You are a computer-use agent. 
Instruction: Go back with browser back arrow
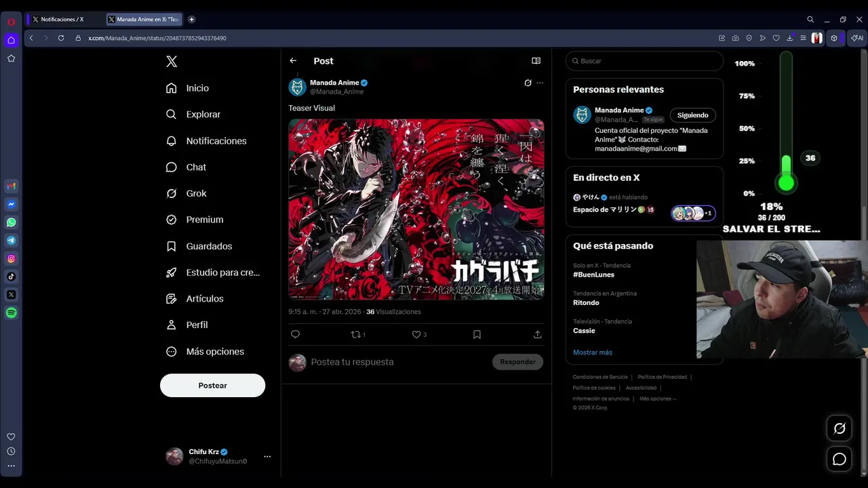[31, 38]
